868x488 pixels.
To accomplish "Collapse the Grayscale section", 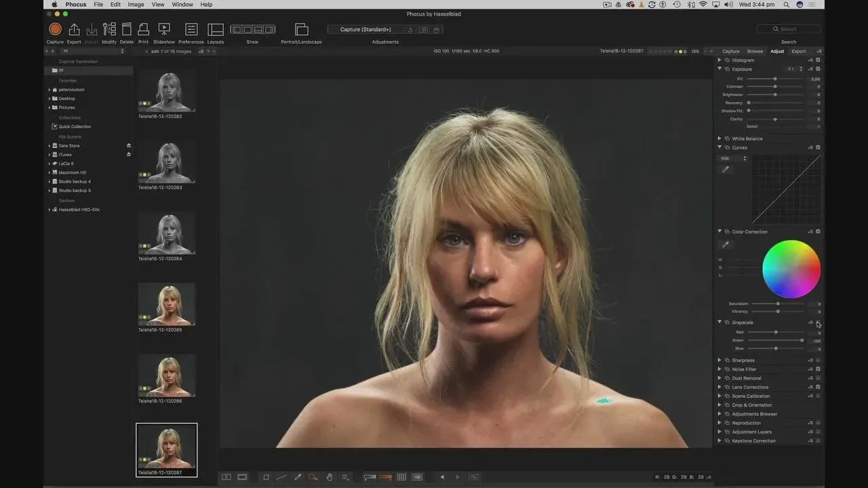I will click(x=719, y=323).
